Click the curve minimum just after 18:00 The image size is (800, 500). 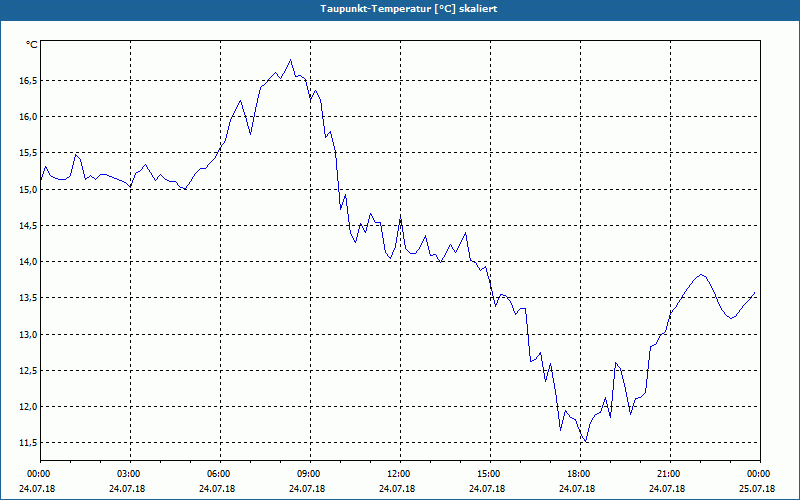pyautogui.click(x=586, y=441)
